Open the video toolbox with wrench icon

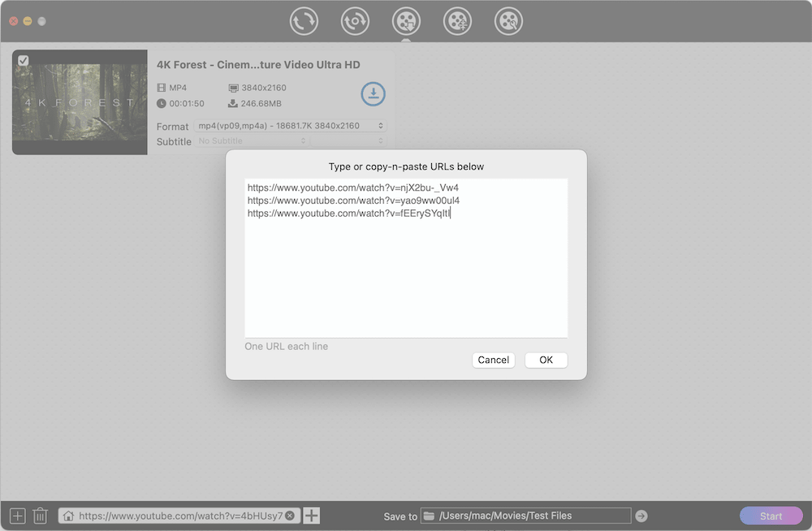point(508,21)
